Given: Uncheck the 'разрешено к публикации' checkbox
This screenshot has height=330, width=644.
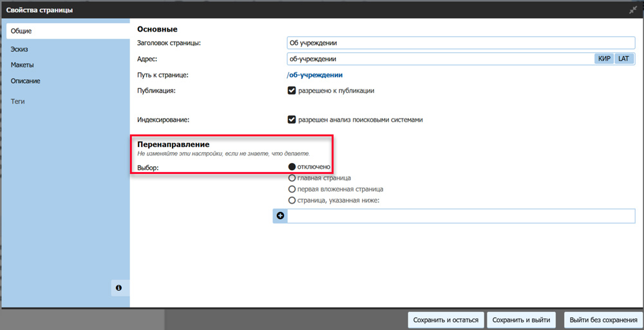Looking at the screenshot, I should click(x=292, y=91).
